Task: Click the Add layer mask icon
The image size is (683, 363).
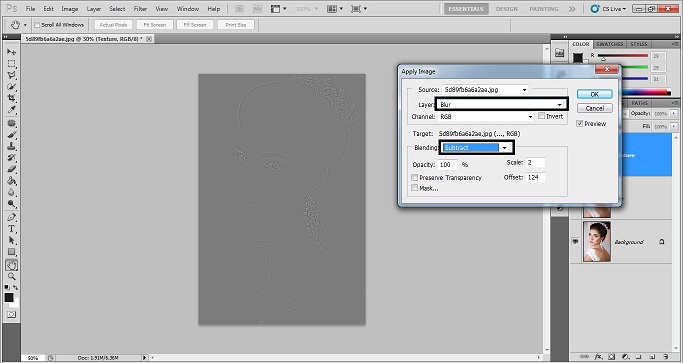Action: tap(612, 356)
